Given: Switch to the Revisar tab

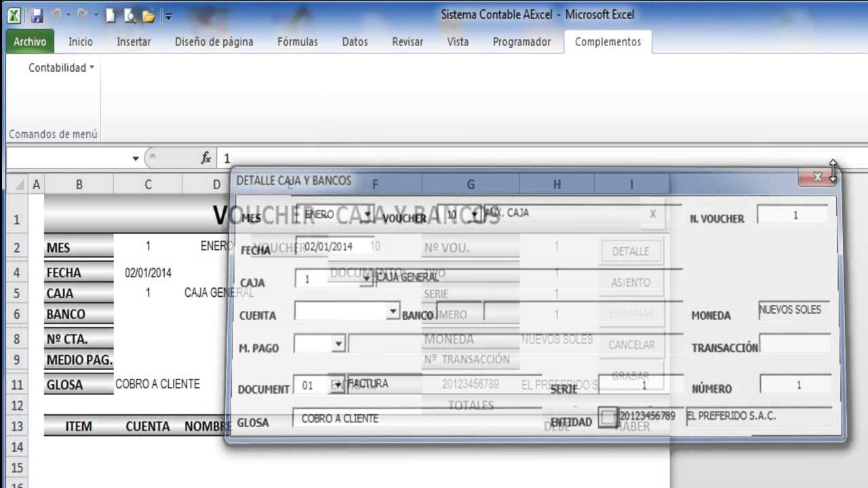Looking at the screenshot, I should click(408, 42).
